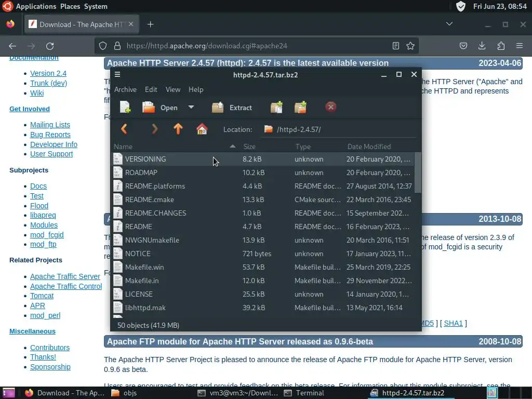Open the Bug Reports link

click(50, 135)
